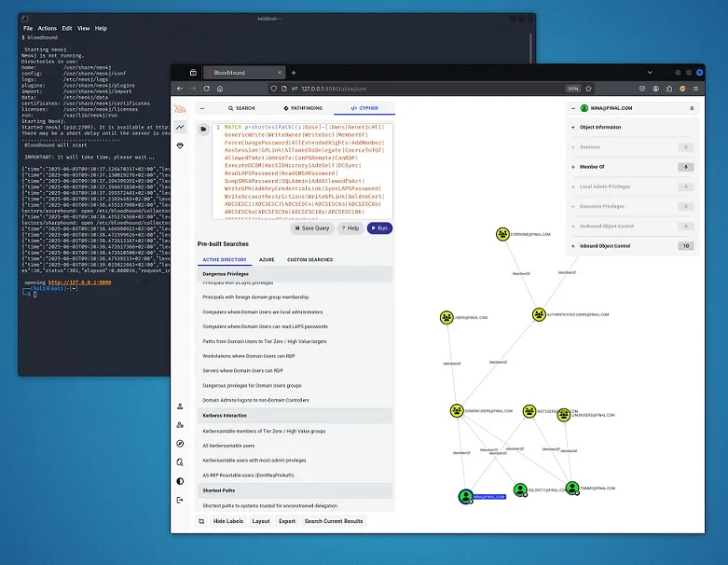The width and height of the screenshot is (728, 565).
Task: Open the compass icon in sidebar
Action: (180, 444)
